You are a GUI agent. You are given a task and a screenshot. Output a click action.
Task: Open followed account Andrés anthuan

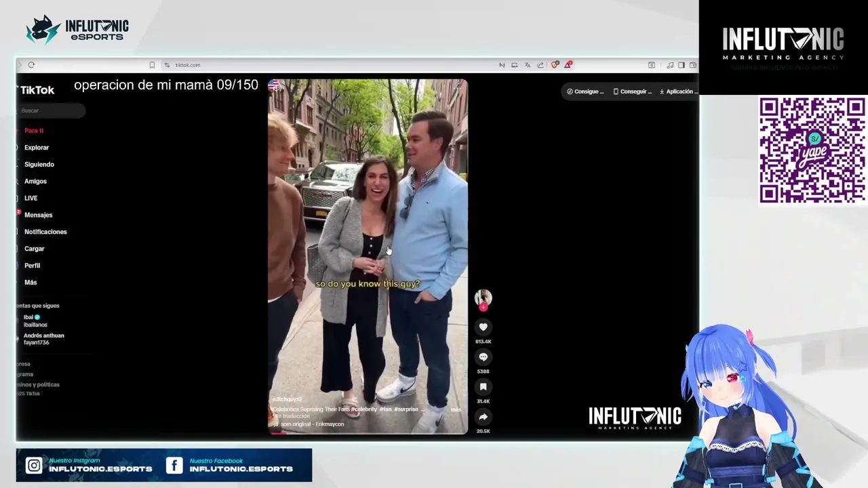(x=43, y=339)
